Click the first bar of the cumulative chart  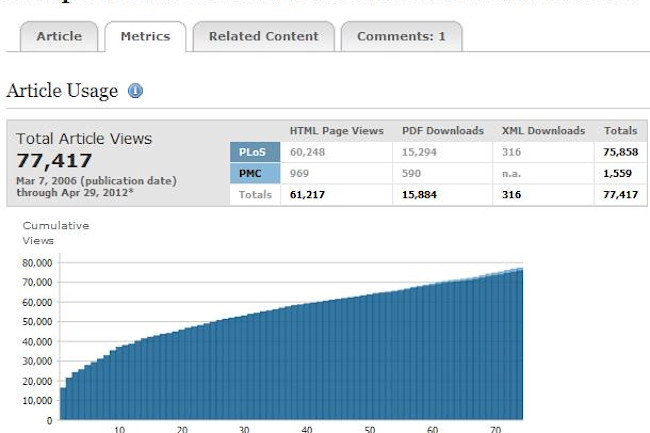point(63,404)
